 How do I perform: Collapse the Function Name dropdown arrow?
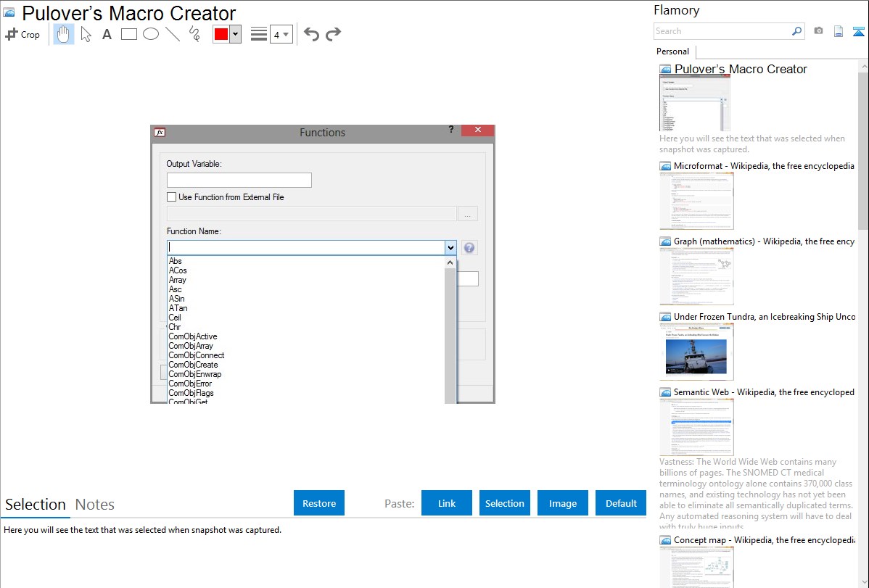pos(450,248)
